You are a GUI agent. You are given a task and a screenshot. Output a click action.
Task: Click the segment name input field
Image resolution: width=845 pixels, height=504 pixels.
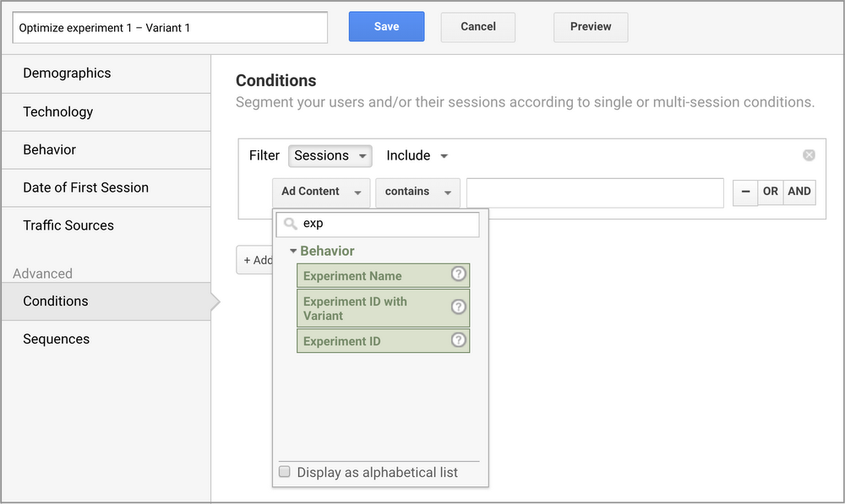(x=170, y=28)
